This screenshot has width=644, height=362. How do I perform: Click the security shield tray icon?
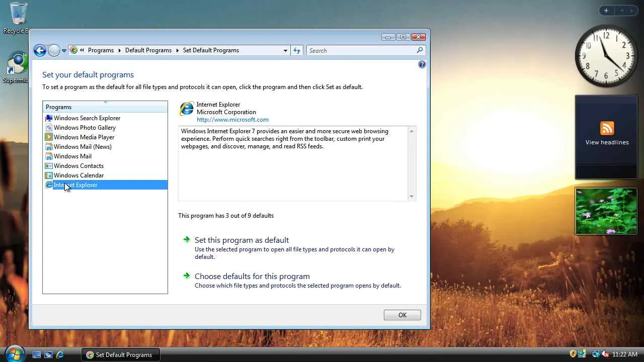[573, 354]
